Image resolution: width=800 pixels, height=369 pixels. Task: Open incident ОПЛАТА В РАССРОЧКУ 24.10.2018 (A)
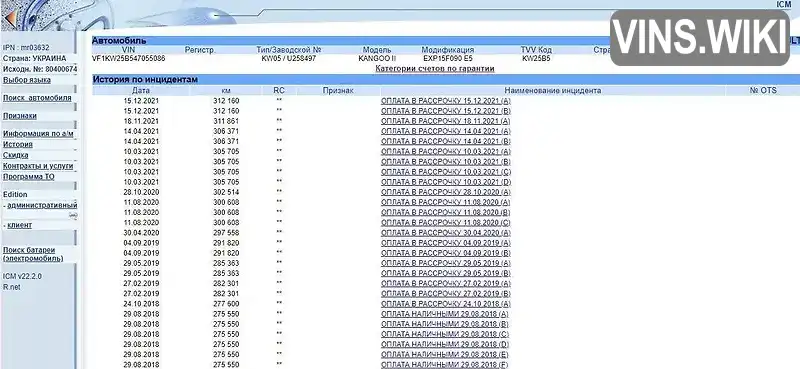click(x=445, y=304)
